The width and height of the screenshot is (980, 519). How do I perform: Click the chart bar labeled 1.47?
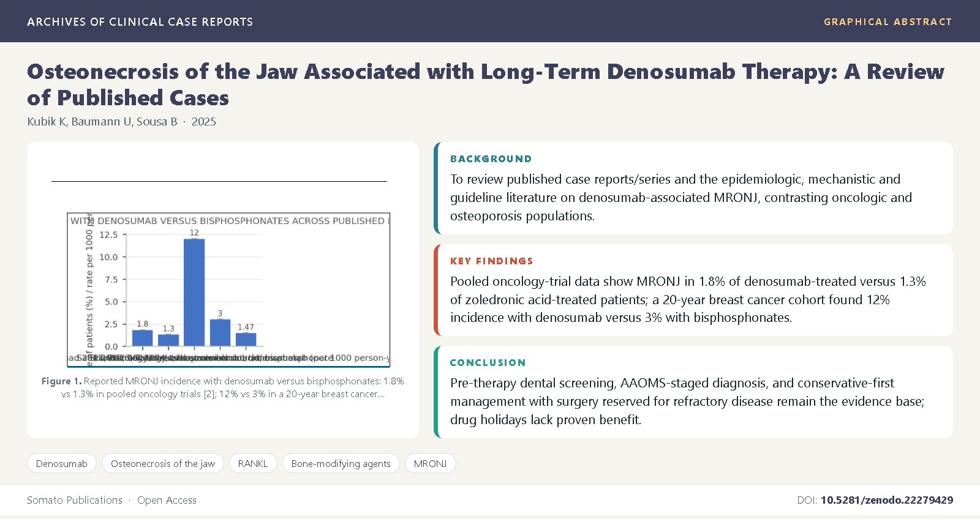[x=246, y=340]
